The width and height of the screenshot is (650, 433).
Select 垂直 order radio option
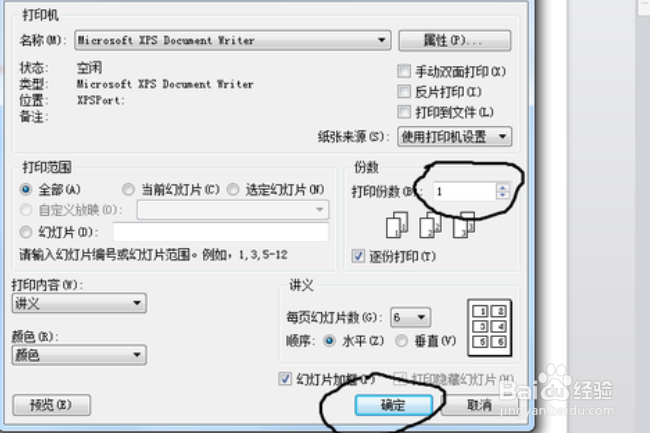[401, 341]
